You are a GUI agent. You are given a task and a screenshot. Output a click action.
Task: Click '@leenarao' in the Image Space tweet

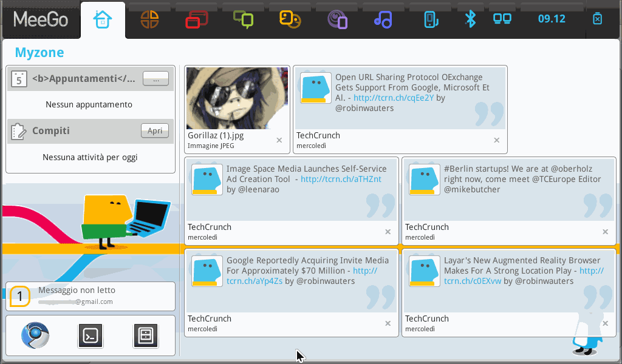tap(259, 189)
